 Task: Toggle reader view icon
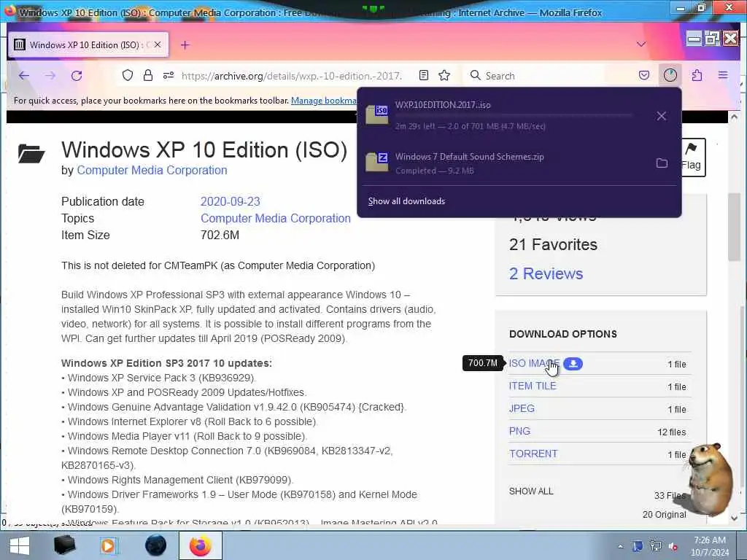click(x=424, y=75)
